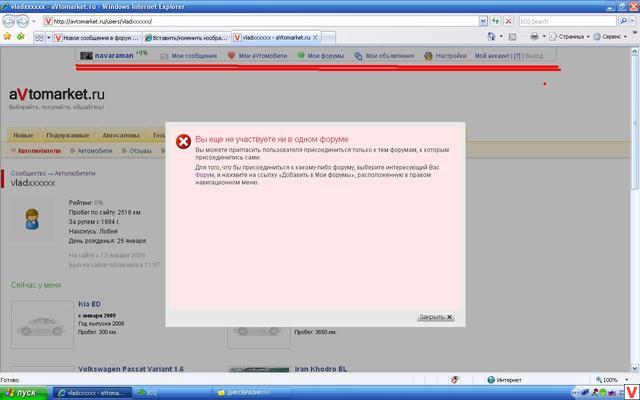This screenshot has width=640, height=400.
Task: Click the Выход logout link
Action: (x=534, y=56)
